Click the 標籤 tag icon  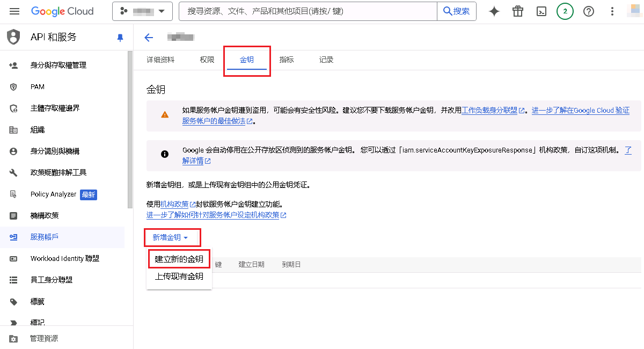13,301
